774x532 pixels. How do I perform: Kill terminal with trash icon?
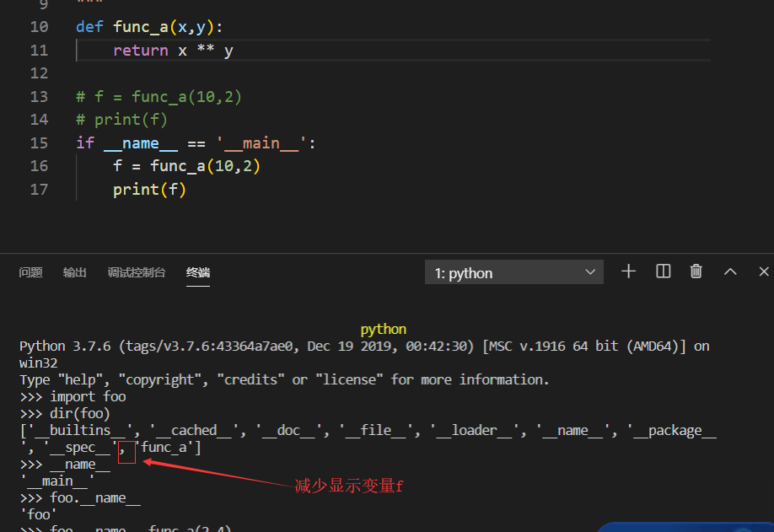(x=696, y=271)
